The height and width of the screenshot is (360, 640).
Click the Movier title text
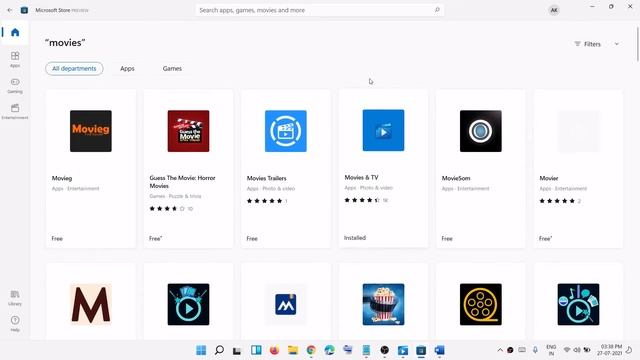point(549,178)
